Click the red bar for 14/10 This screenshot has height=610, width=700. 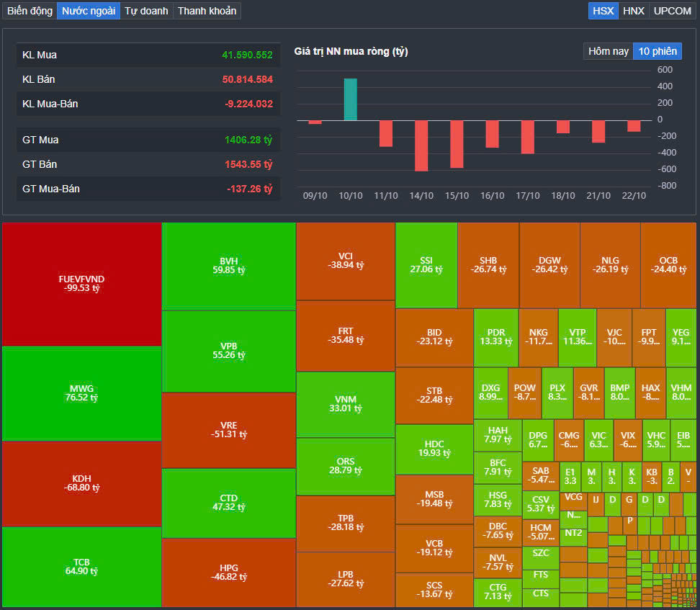421,146
